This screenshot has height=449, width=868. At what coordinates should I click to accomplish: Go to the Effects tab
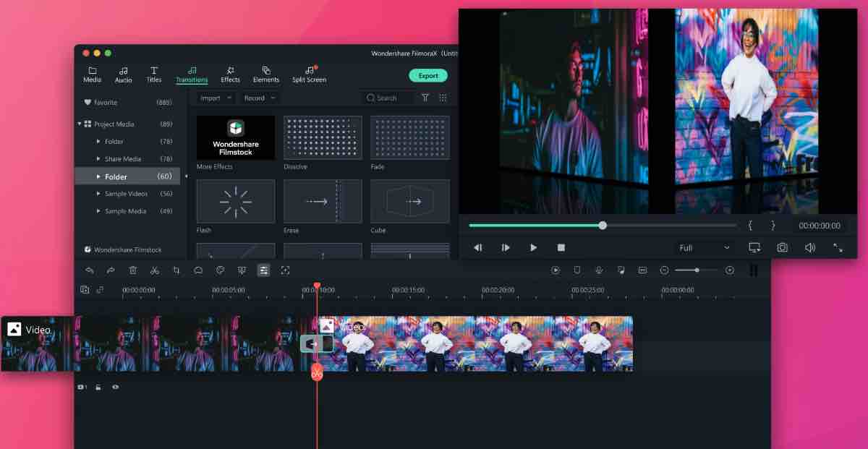(230, 74)
